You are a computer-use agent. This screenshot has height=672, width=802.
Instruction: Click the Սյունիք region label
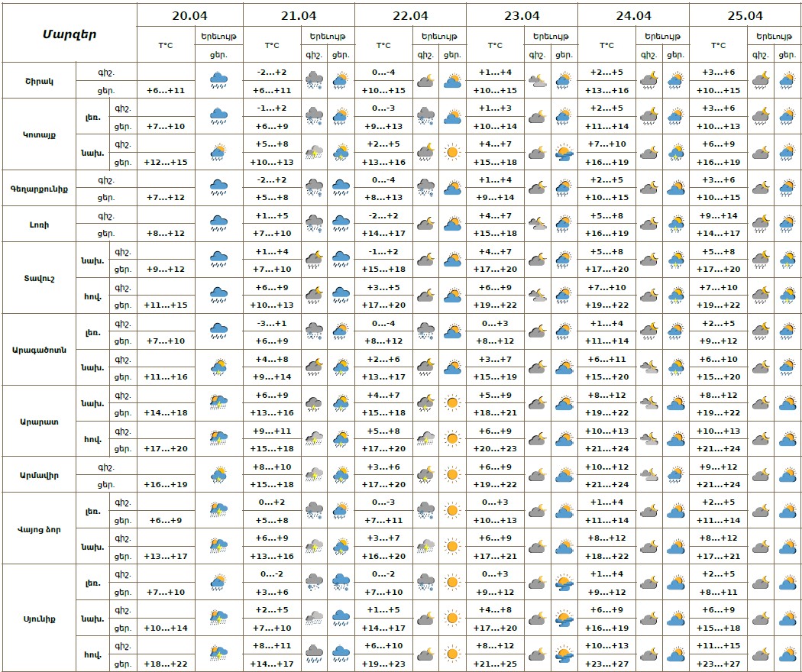pyautogui.click(x=38, y=618)
